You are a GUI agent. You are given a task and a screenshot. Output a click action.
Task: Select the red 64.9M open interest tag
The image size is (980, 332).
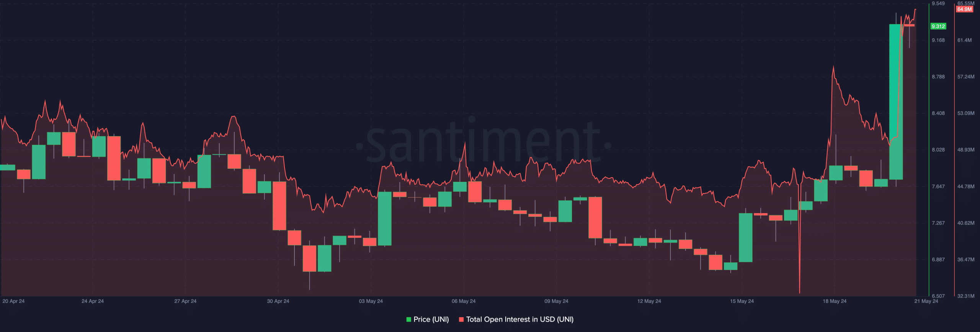[x=964, y=9]
